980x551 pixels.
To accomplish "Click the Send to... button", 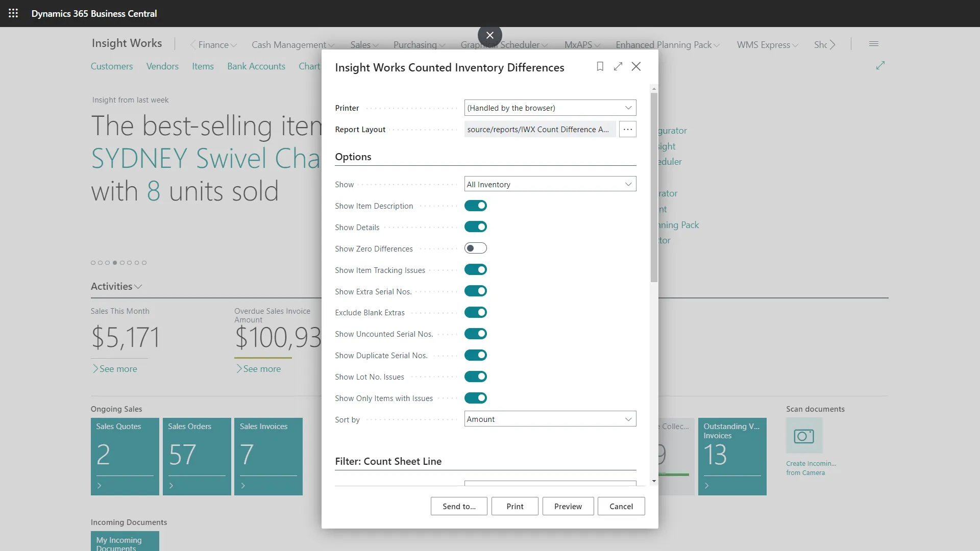I will pos(458,506).
